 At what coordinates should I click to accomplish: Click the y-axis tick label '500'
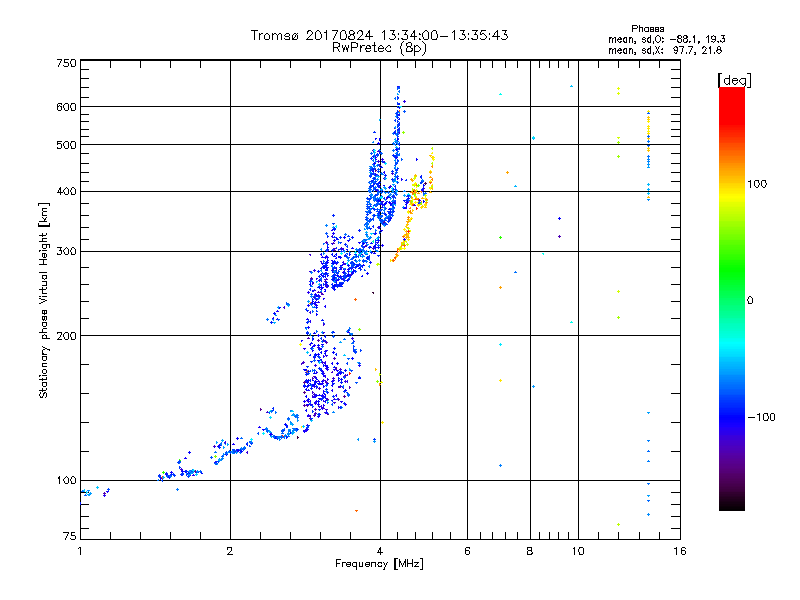[x=66, y=145]
